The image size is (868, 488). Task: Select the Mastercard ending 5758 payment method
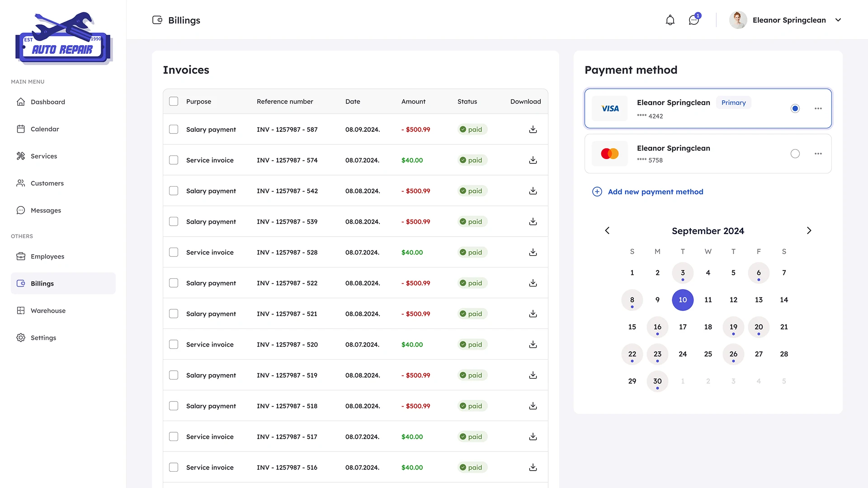796,154
